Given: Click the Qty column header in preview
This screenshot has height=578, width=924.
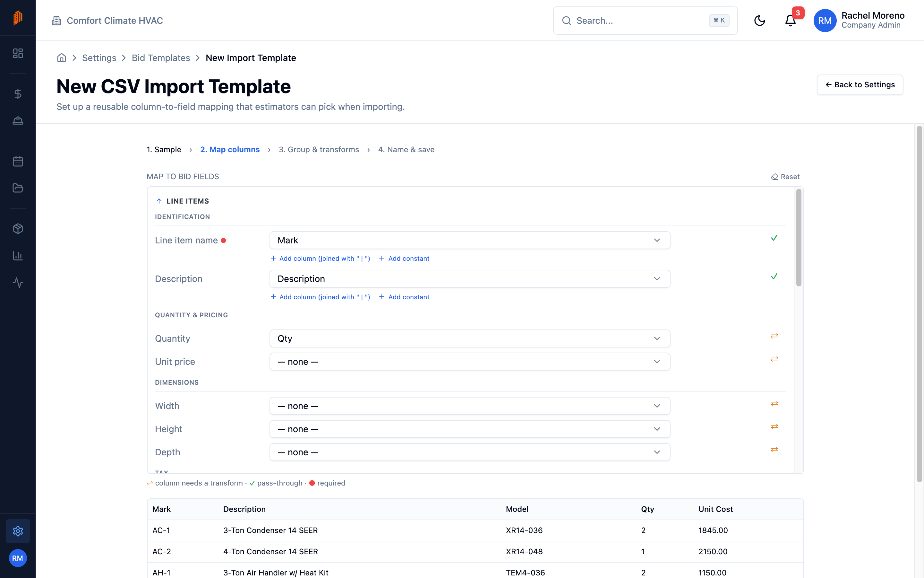Looking at the screenshot, I should click(x=647, y=509).
